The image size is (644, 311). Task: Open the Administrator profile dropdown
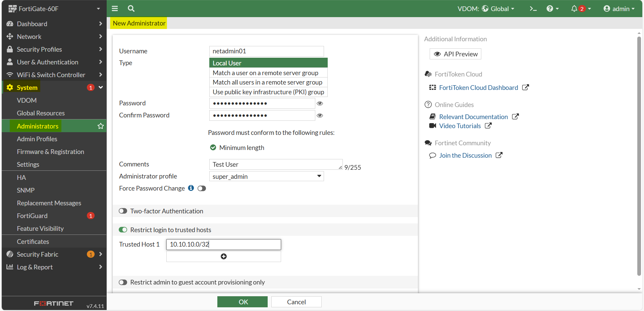click(267, 176)
